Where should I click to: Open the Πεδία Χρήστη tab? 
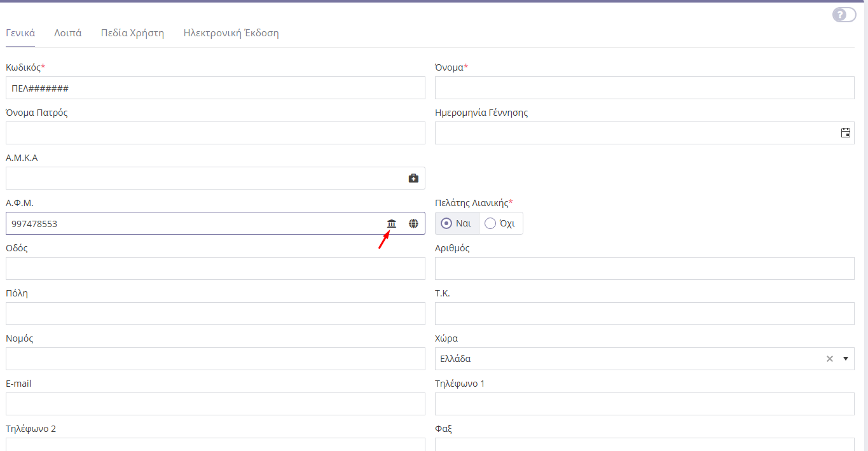pyautogui.click(x=132, y=33)
